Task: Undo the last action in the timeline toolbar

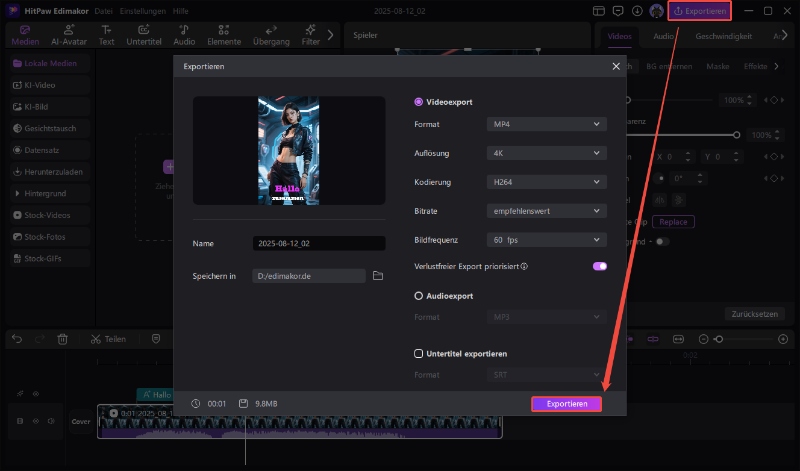Action: click(x=17, y=339)
